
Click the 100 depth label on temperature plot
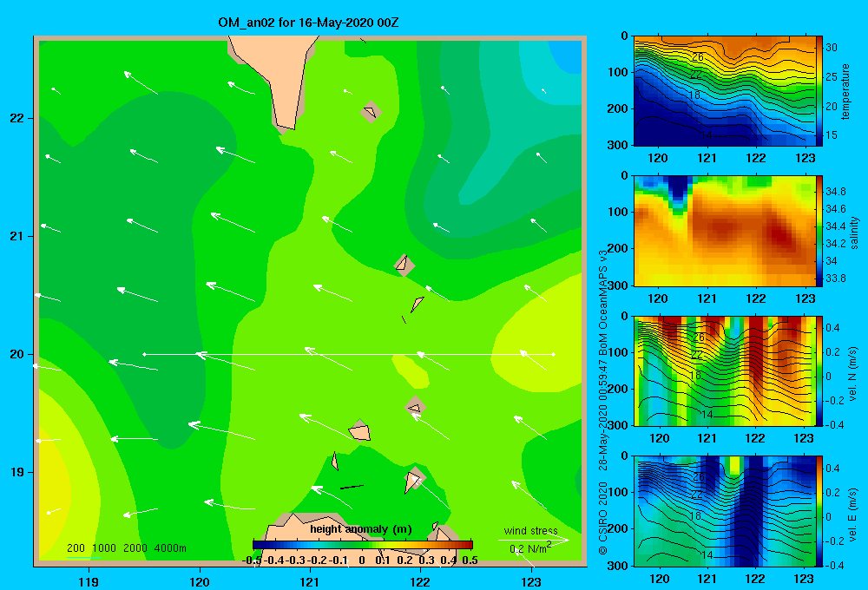point(618,72)
